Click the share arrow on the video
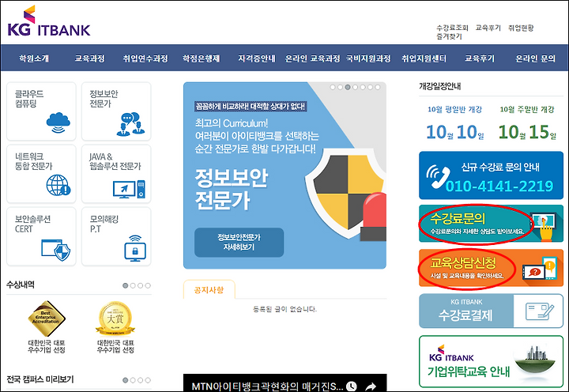569x392 pixels. tap(371, 386)
